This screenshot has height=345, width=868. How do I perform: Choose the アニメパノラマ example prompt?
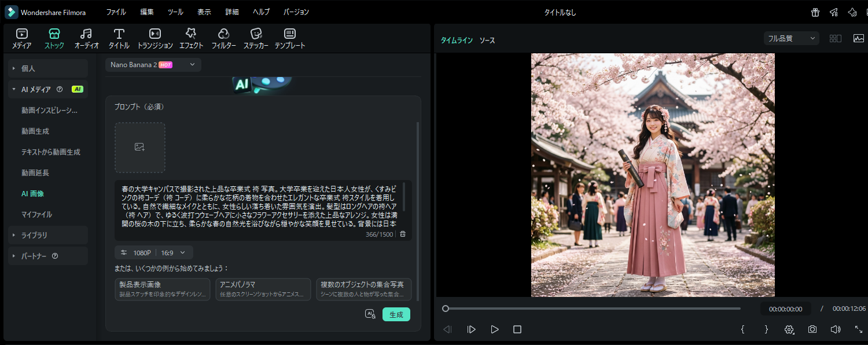[x=263, y=289]
